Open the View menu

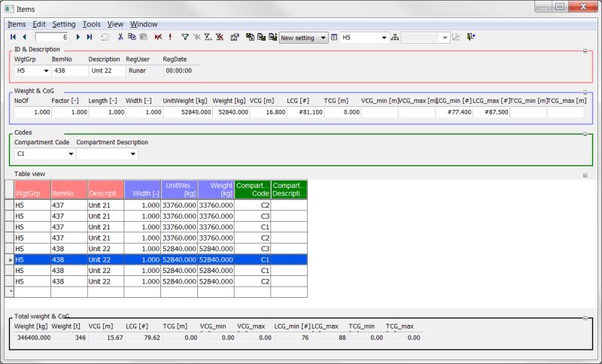coord(115,24)
